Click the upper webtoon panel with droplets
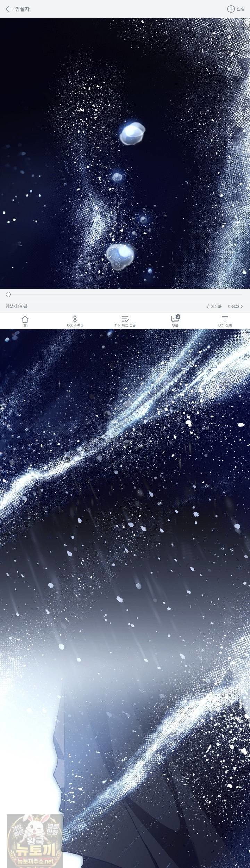Screen dimensions: 250x868 [125, 153]
